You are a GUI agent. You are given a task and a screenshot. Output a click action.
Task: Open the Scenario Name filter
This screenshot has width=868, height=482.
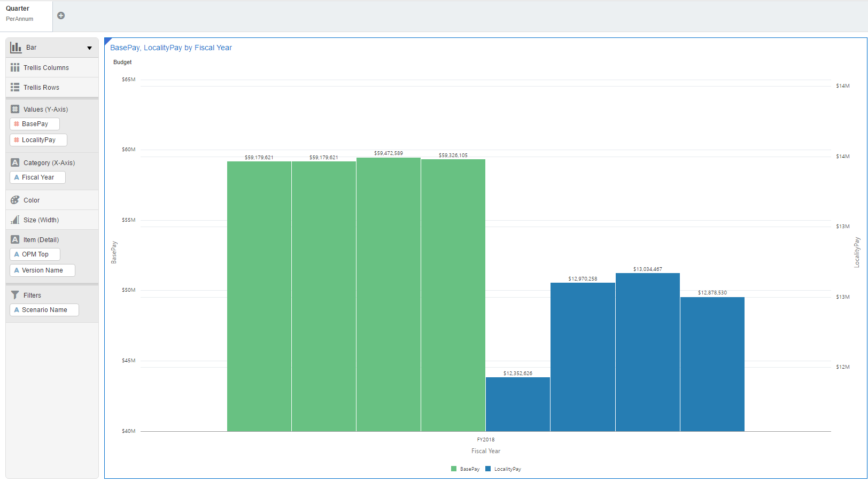44,310
